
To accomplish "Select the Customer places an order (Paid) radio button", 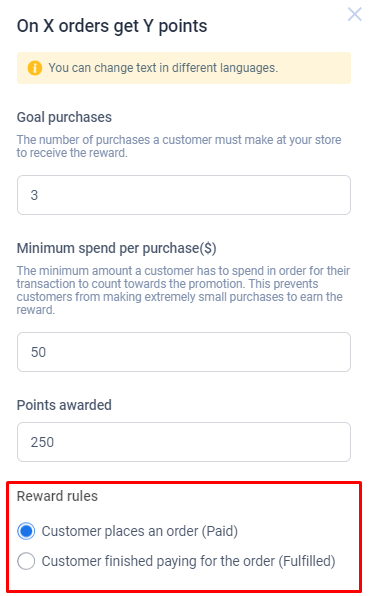I will tap(26, 531).
